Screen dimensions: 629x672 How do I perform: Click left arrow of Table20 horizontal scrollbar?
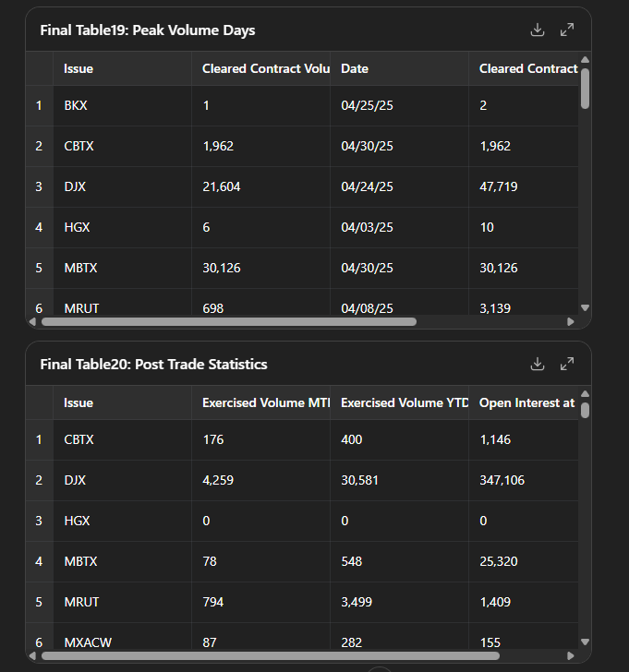click(x=32, y=655)
